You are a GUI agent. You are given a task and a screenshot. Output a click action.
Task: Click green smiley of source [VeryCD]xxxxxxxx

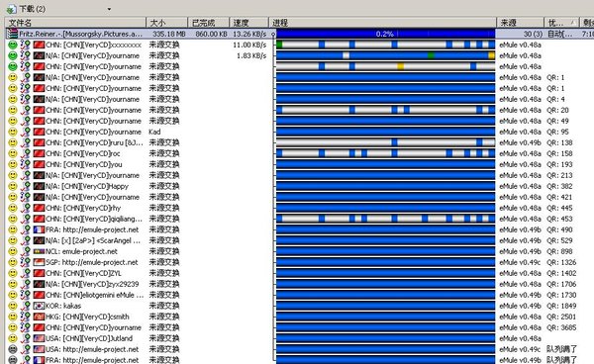coord(13,45)
